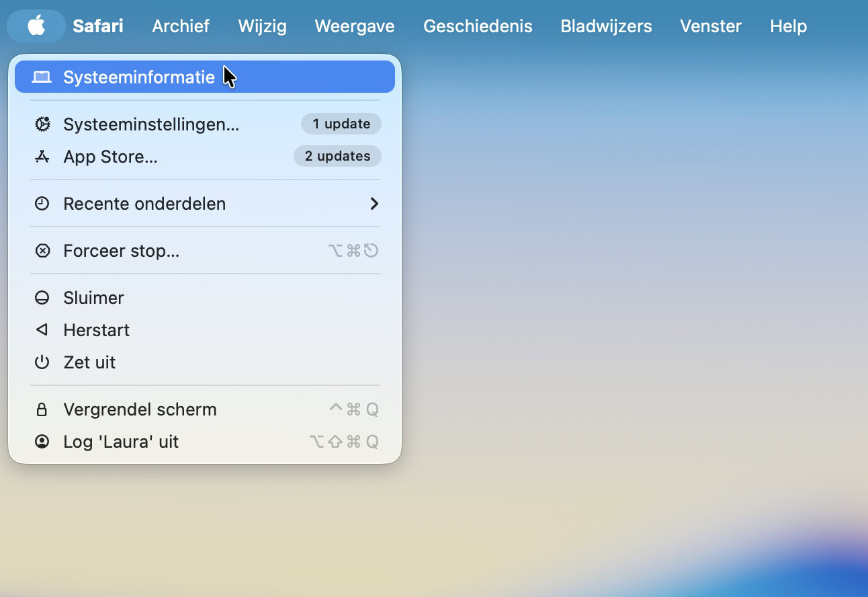Open the Archief menu
The height and width of the screenshot is (597, 868).
coord(181,26)
